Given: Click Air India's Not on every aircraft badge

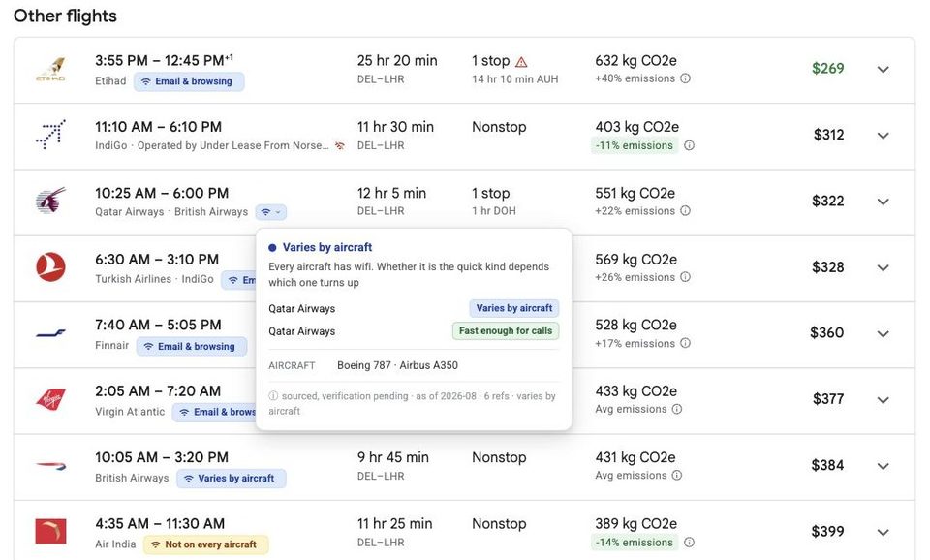Looking at the screenshot, I should 205,544.
